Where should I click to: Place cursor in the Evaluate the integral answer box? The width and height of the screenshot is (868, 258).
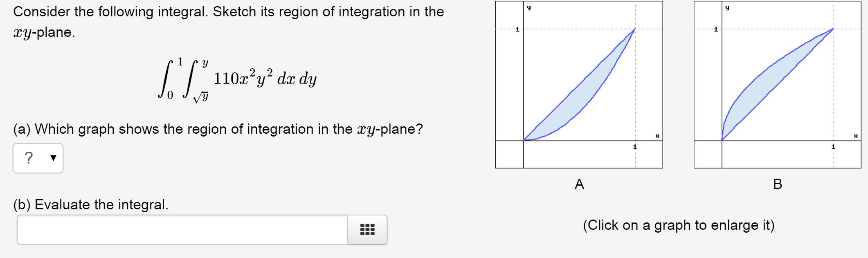[x=180, y=230]
